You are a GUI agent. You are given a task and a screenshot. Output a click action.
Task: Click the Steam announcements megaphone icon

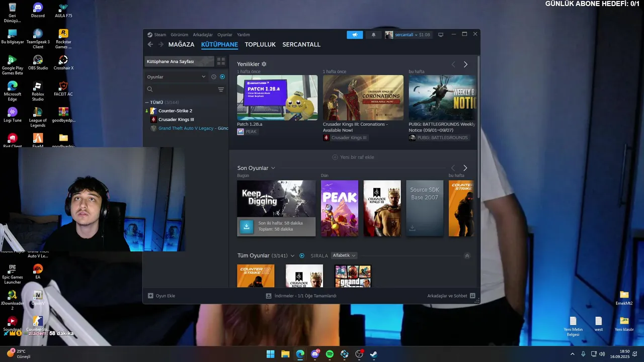tap(355, 35)
